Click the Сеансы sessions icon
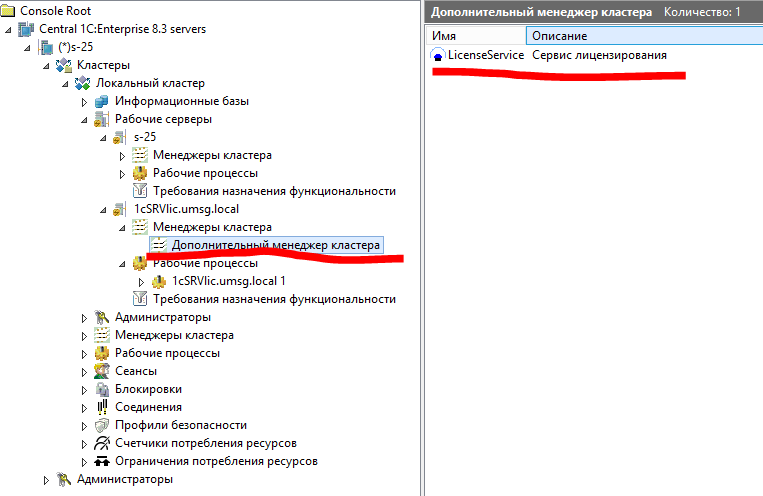The width and height of the screenshot is (763, 496). pos(101,371)
